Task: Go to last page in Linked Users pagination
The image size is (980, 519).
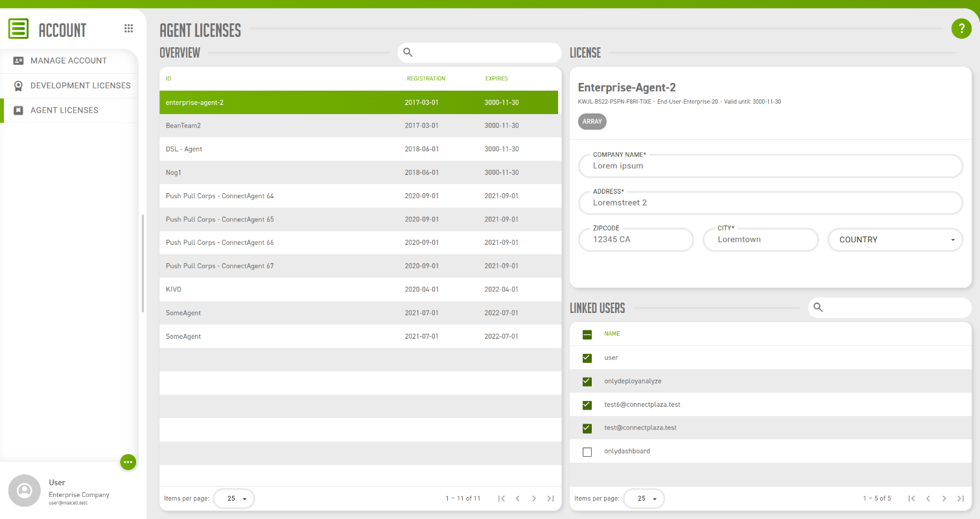Action: 961,498
